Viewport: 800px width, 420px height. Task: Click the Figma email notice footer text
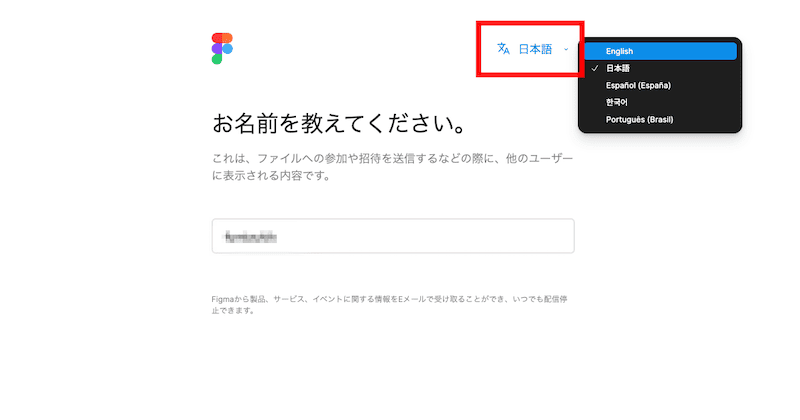click(389, 305)
